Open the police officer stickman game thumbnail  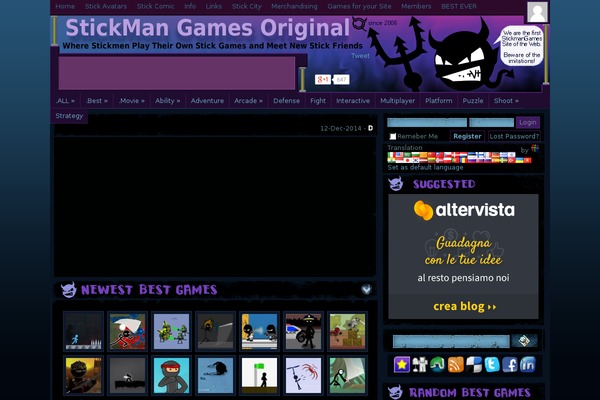pyautogui.click(x=303, y=331)
